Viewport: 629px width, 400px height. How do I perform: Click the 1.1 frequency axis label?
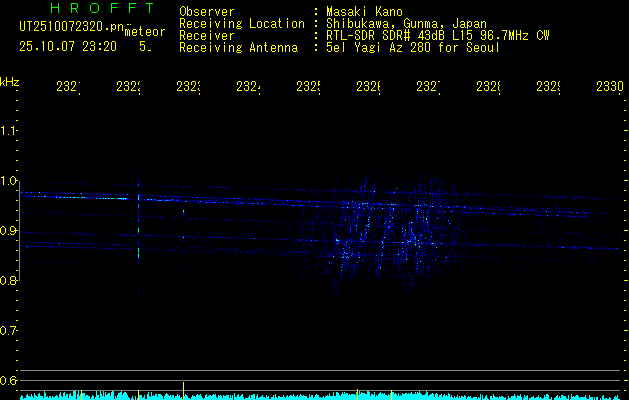8,130
